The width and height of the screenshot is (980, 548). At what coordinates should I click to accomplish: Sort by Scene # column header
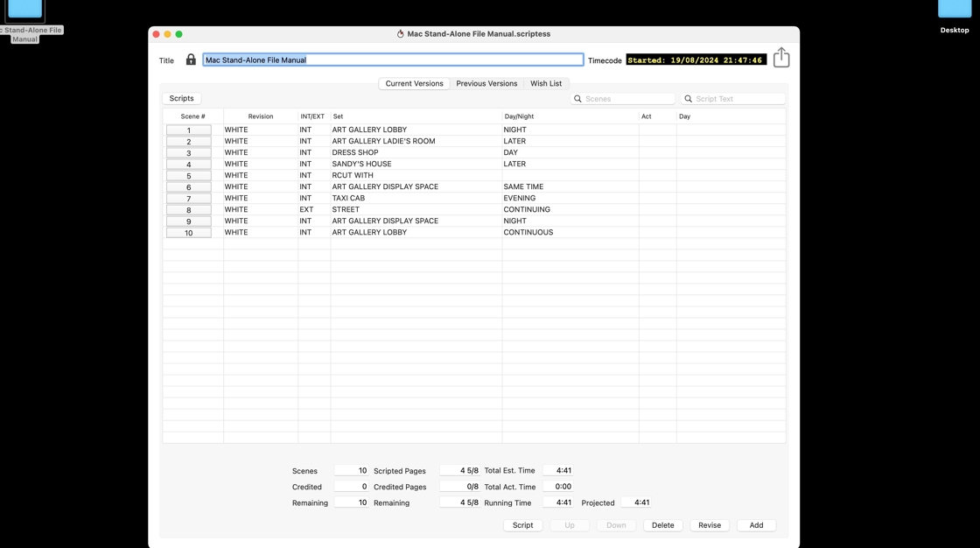coord(193,116)
